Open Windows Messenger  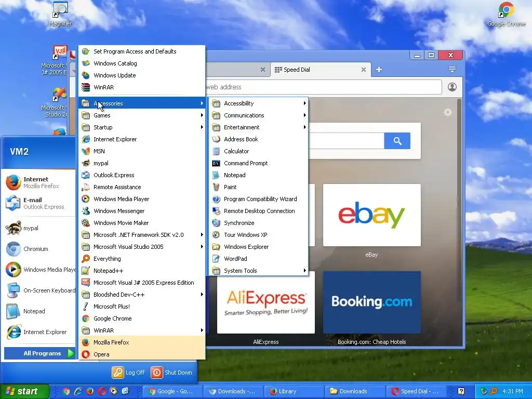(x=142, y=211)
